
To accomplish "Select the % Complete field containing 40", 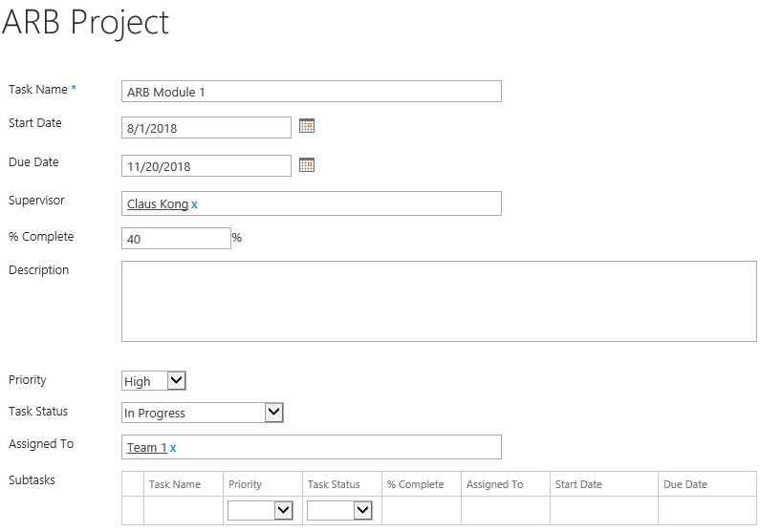I will 177,239.
